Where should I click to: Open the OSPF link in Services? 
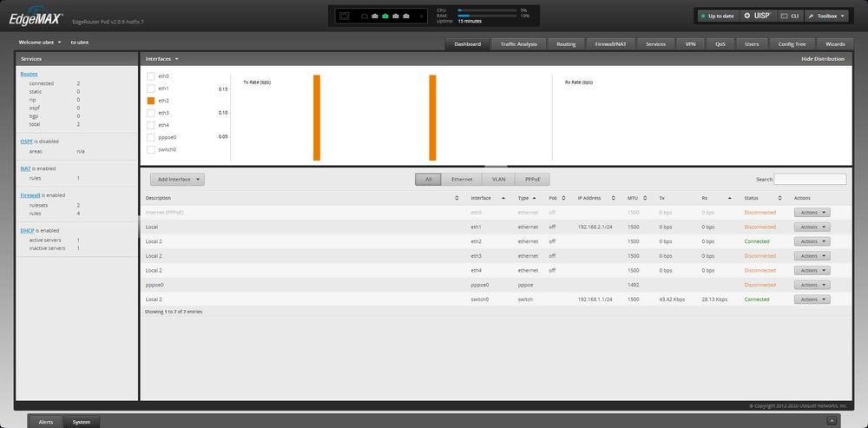coord(26,142)
